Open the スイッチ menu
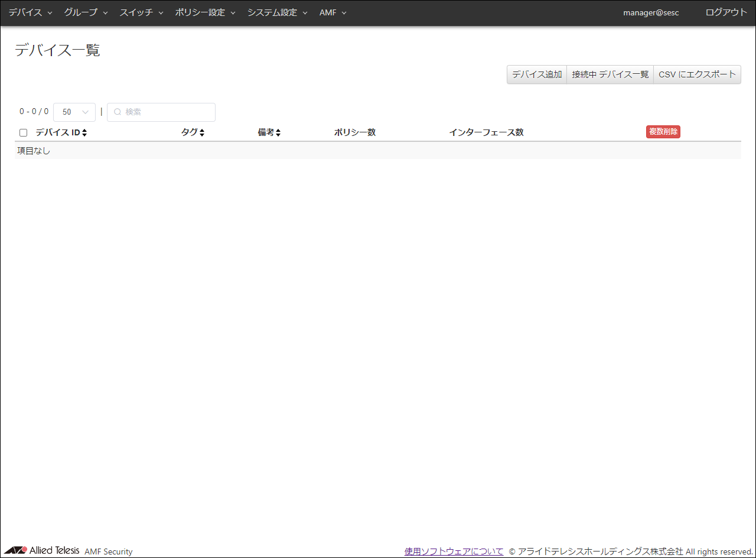Image resolution: width=756 pixels, height=558 pixels. [x=141, y=12]
